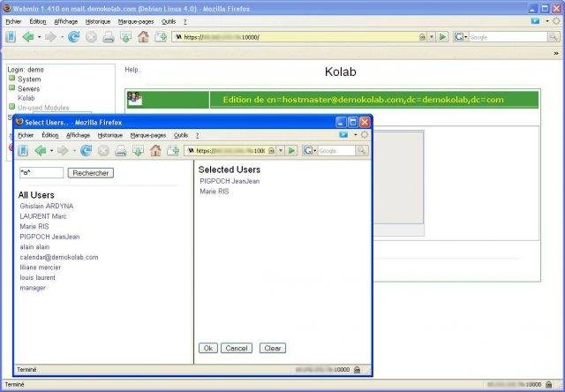This screenshot has height=392, width=565.
Task: Click the Clear button
Action: tap(273, 348)
